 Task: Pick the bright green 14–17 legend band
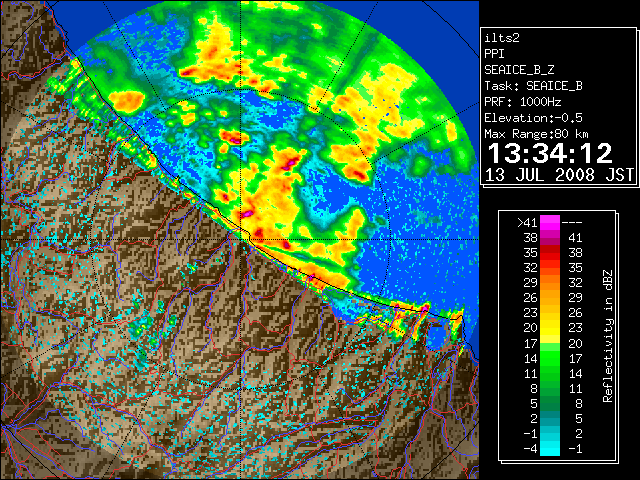pos(550,358)
